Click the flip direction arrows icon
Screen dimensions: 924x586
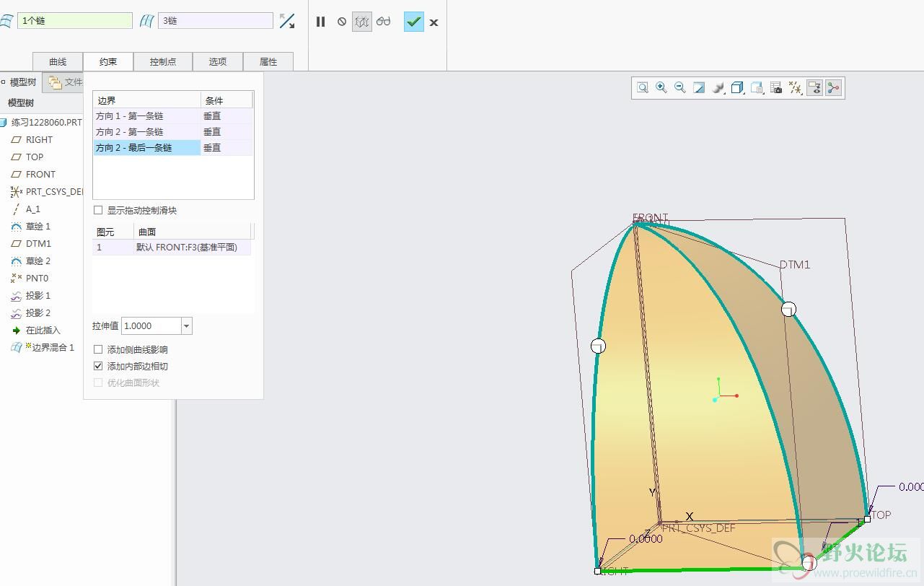coord(287,22)
